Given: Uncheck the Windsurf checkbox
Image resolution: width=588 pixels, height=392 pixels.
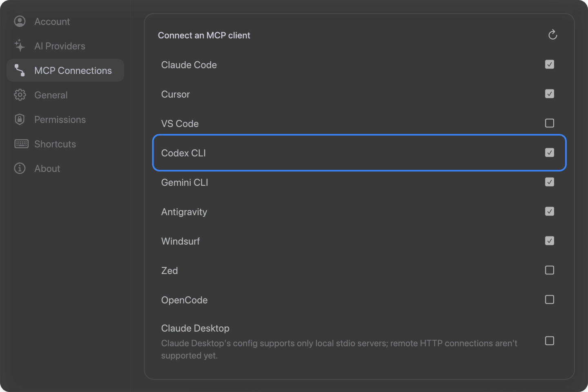Looking at the screenshot, I should [550, 241].
